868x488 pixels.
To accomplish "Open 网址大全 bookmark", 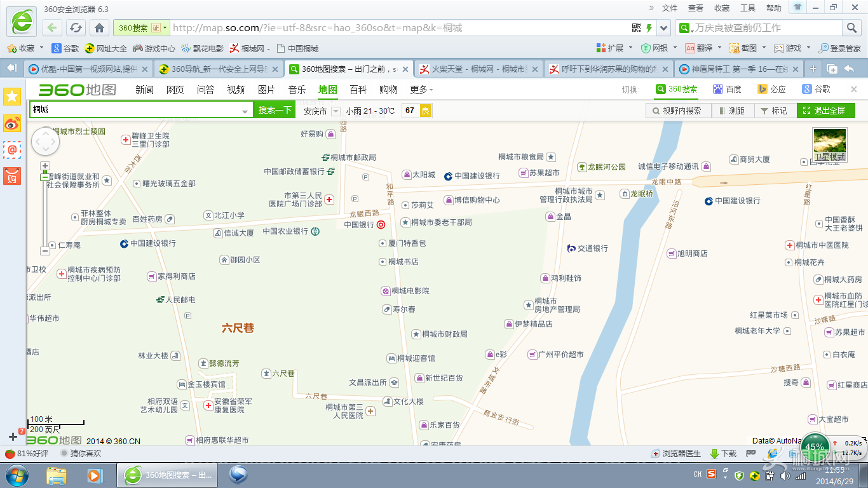I will [106, 48].
